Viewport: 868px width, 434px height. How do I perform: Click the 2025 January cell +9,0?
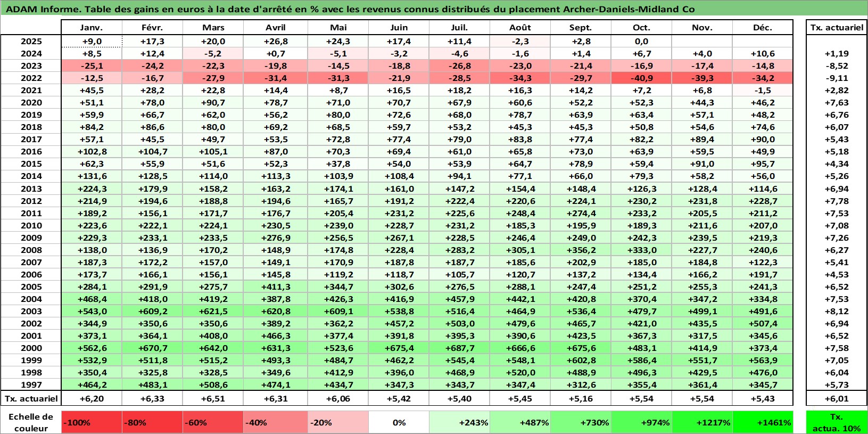point(92,42)
